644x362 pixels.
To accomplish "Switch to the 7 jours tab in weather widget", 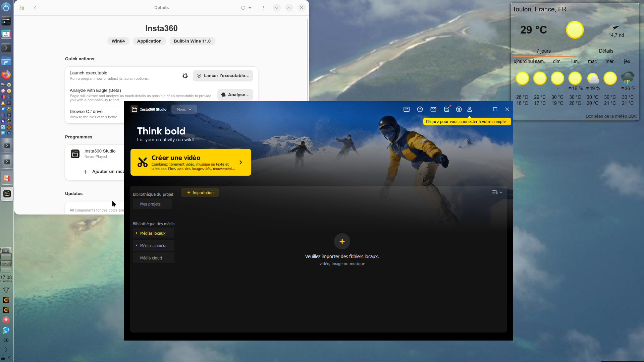I will 544,51.
